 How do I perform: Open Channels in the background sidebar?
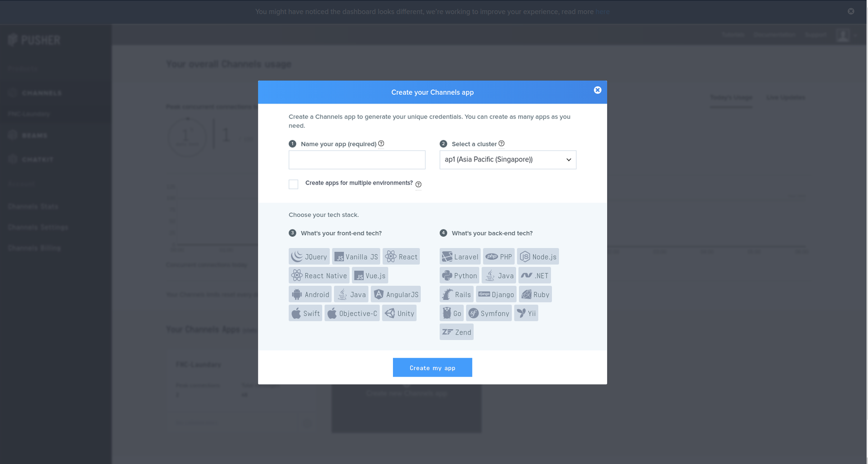pyautogui.click(x=36, y=93)
